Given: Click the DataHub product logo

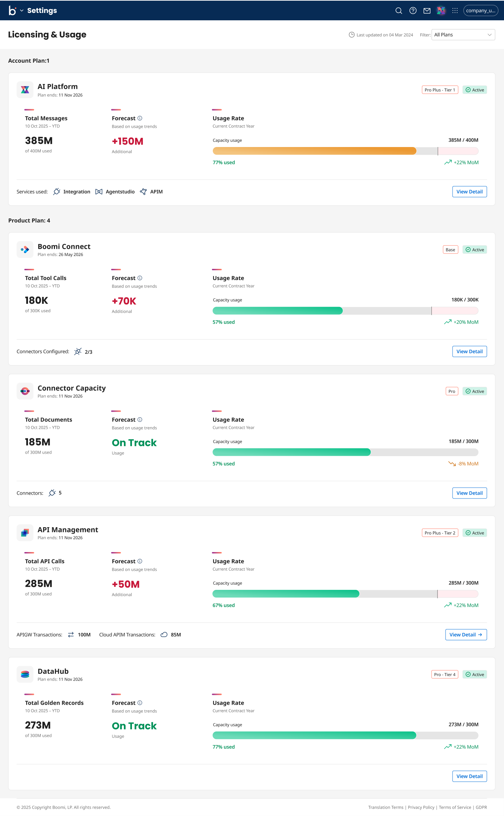Looking at the screenshot, I should coord(25,675).
